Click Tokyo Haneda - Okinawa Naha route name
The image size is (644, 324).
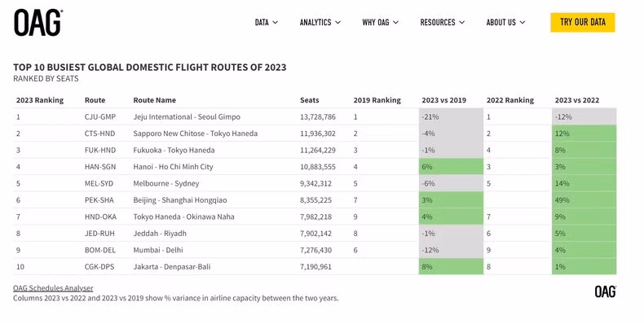point(183,217)
